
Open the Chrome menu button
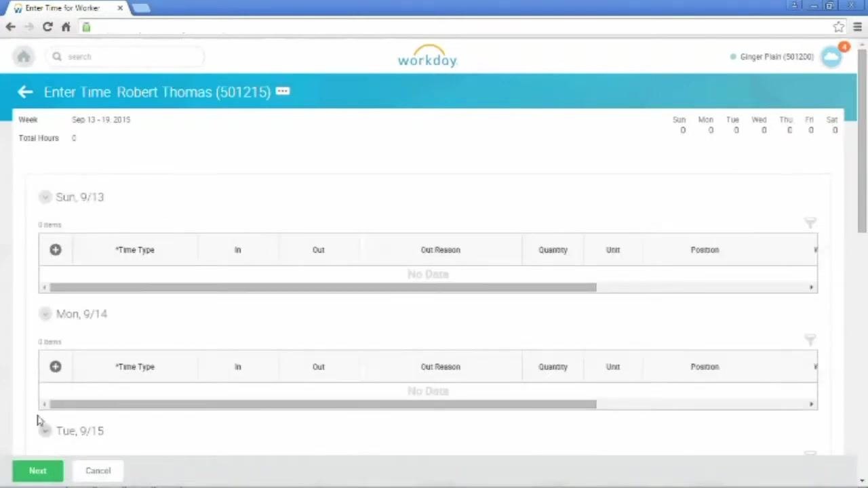pyautogui.click(x=857, y=27)
